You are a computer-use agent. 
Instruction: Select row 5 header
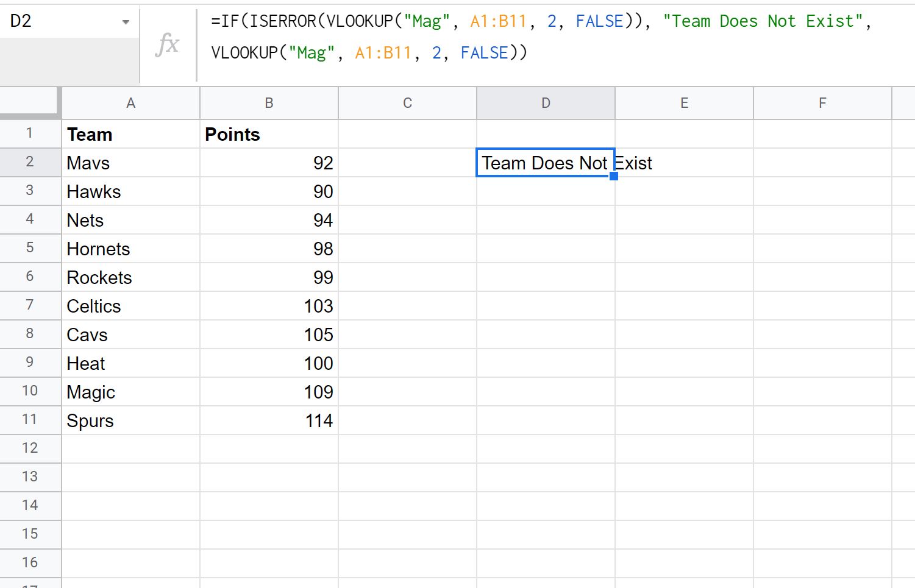click(x=30, y=249)
